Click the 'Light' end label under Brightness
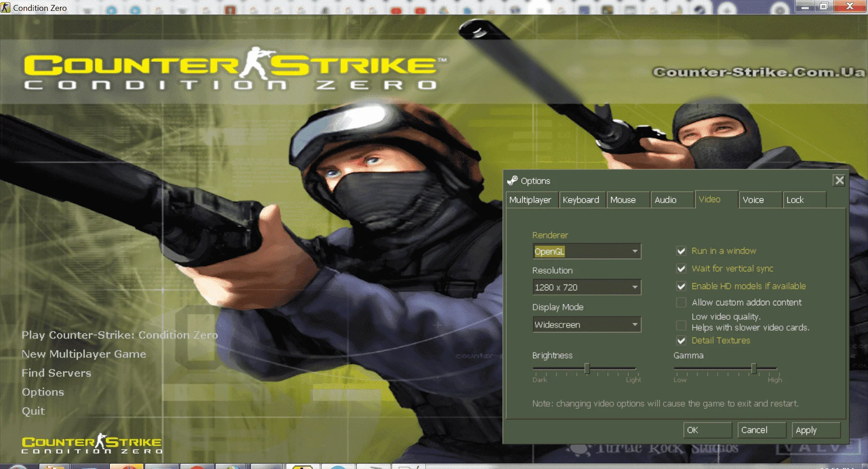Image resolution: width=868 pixels, height=469 pixels. tap(633, 380)
